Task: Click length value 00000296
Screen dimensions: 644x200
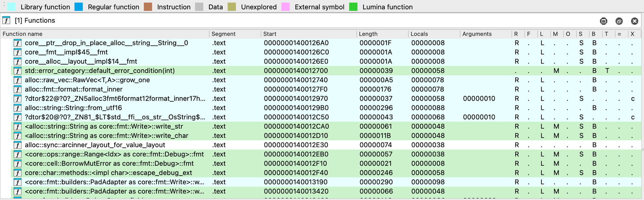Action: click(x=376, y=108)
